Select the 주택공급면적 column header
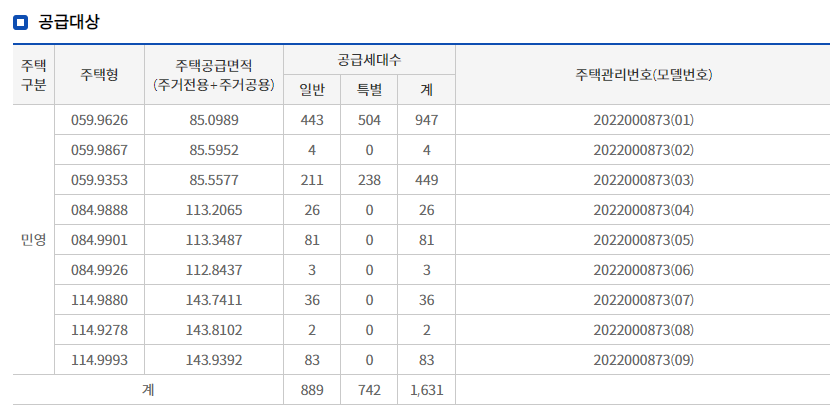Image resolution: width=830 pixels, height=418 pixels. 214,75
